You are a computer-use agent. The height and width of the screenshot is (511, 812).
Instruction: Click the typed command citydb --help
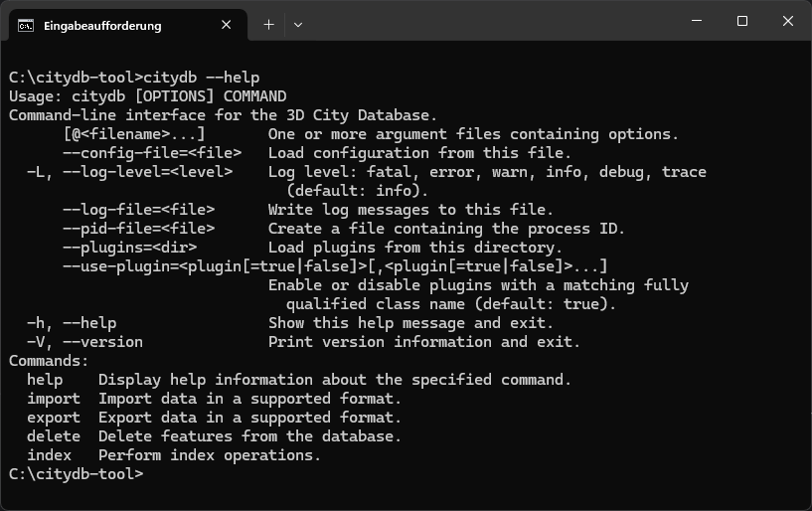pyautogui.click(x=202, y=78)
